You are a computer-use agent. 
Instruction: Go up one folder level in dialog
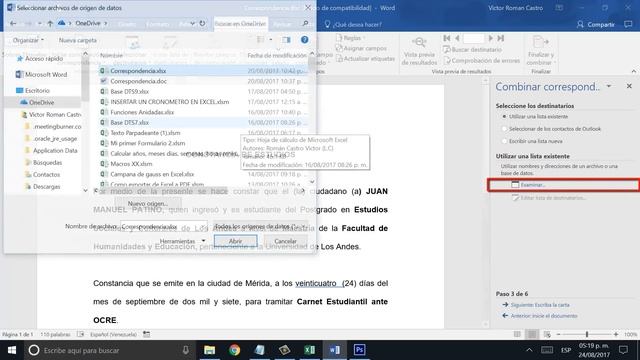click(50, 24)
